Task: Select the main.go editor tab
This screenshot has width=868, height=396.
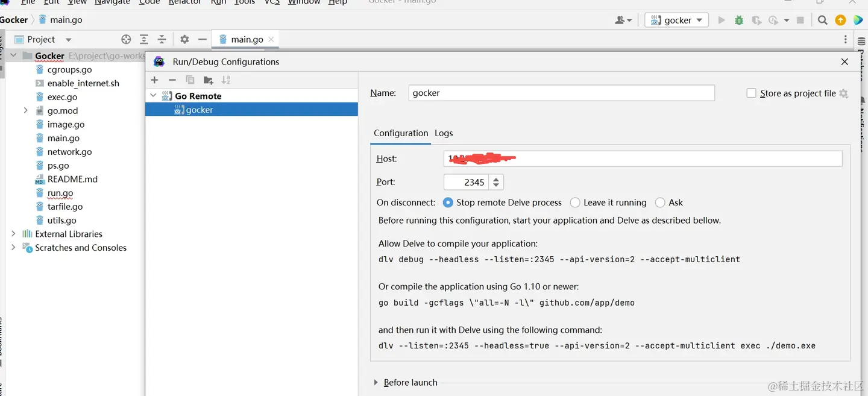Action: (247, 39)
